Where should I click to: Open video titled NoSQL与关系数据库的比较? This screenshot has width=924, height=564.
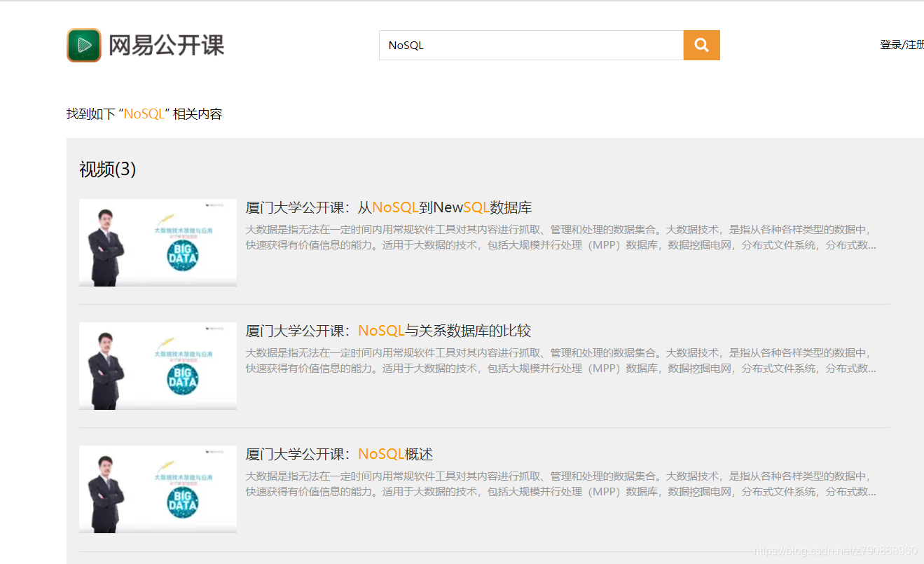(388, 331)
